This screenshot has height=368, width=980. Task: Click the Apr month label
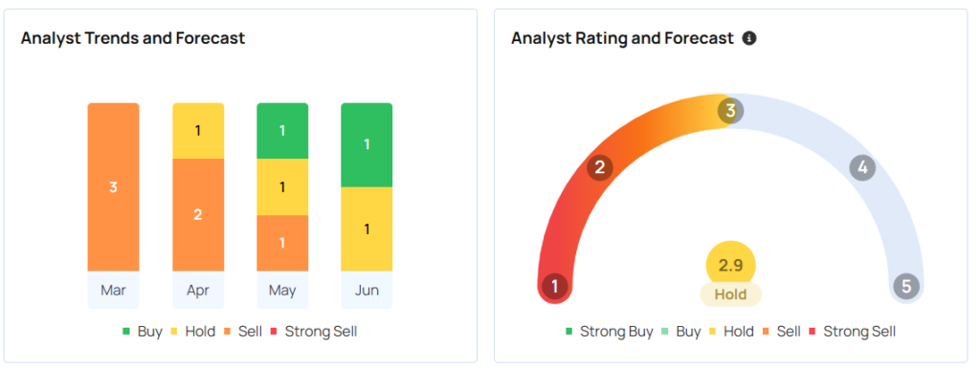pos(198,290)
